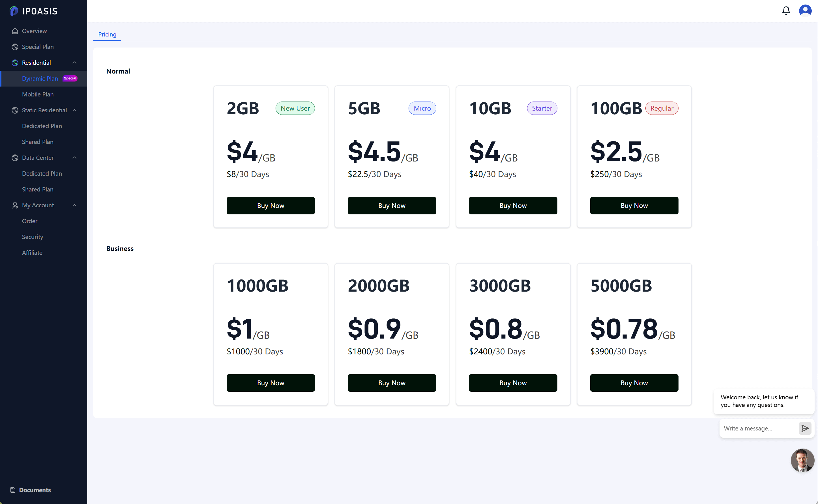Viewport: 818px width, 504px height.
Task: Send the chat message with arrow icon
Action: pos(805,428)
